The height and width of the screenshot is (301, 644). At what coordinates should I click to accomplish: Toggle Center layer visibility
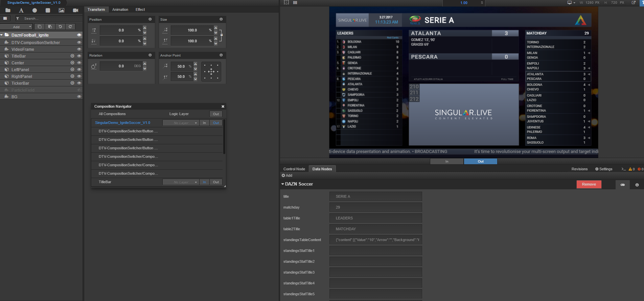(79, 63)
